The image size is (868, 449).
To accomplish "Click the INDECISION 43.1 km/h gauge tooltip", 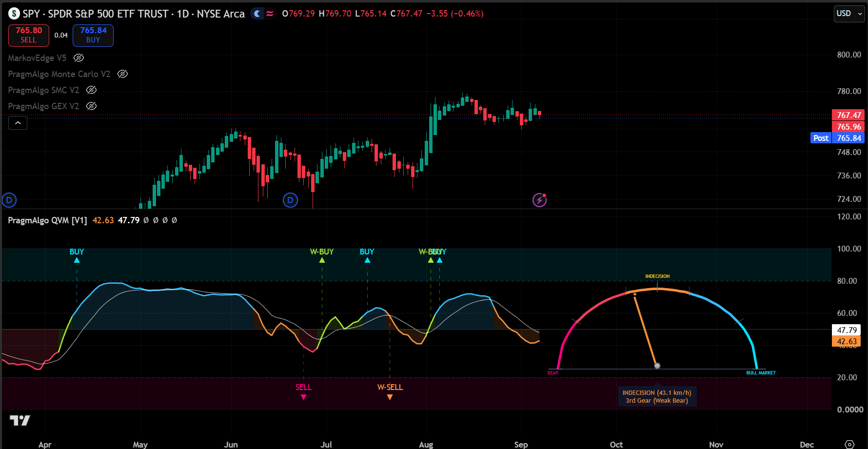I will pyautogui.click(x=657, y=396).
